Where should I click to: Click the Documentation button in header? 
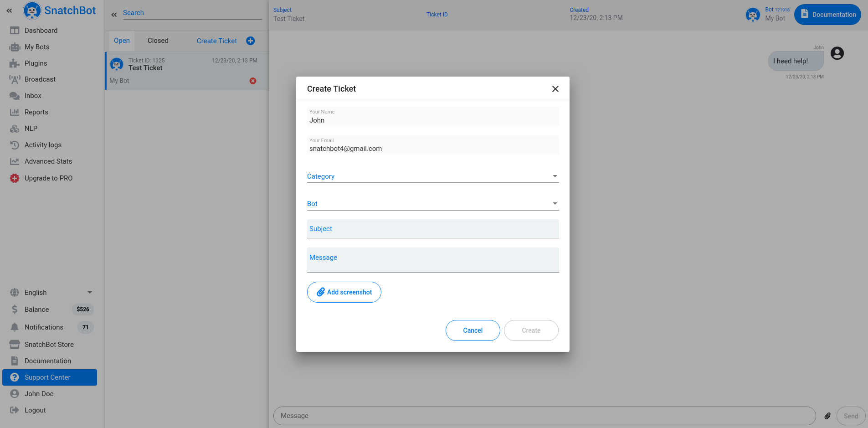click(x=827, y=15)
